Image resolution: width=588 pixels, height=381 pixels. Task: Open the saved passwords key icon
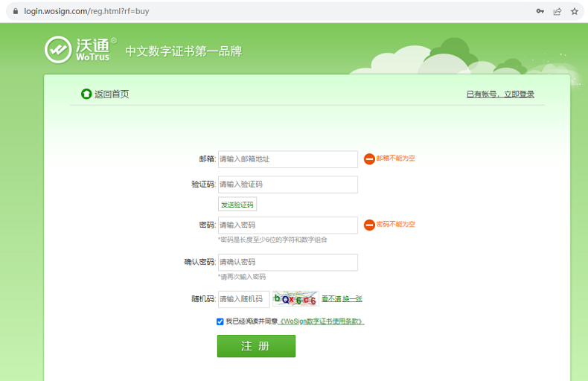pos(540,11)
